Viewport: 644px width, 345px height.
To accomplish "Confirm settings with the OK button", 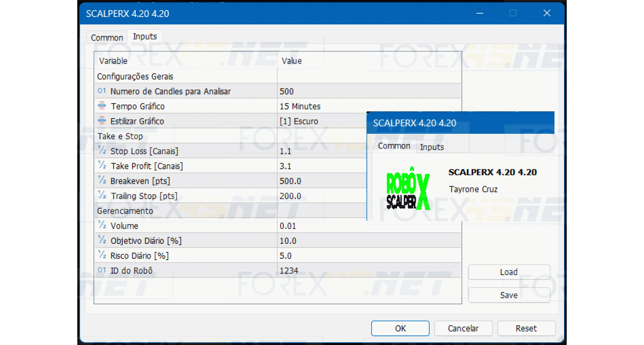I will [400, 328].
